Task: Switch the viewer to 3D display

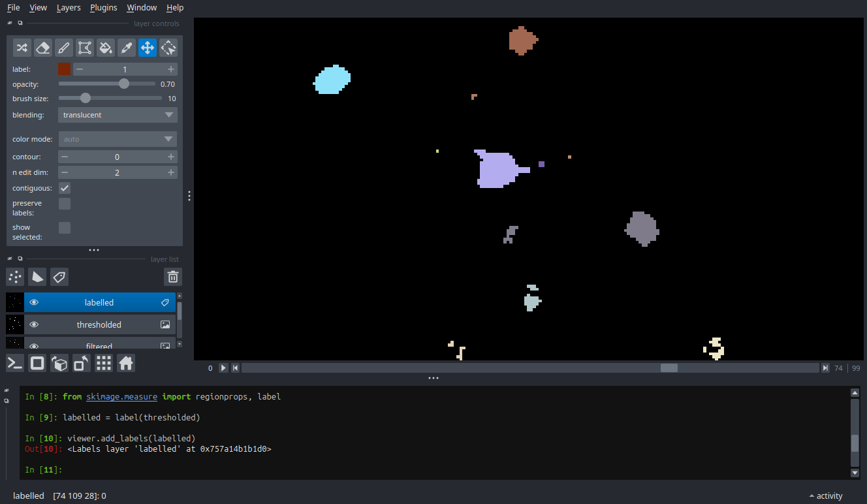Action: 59,363
